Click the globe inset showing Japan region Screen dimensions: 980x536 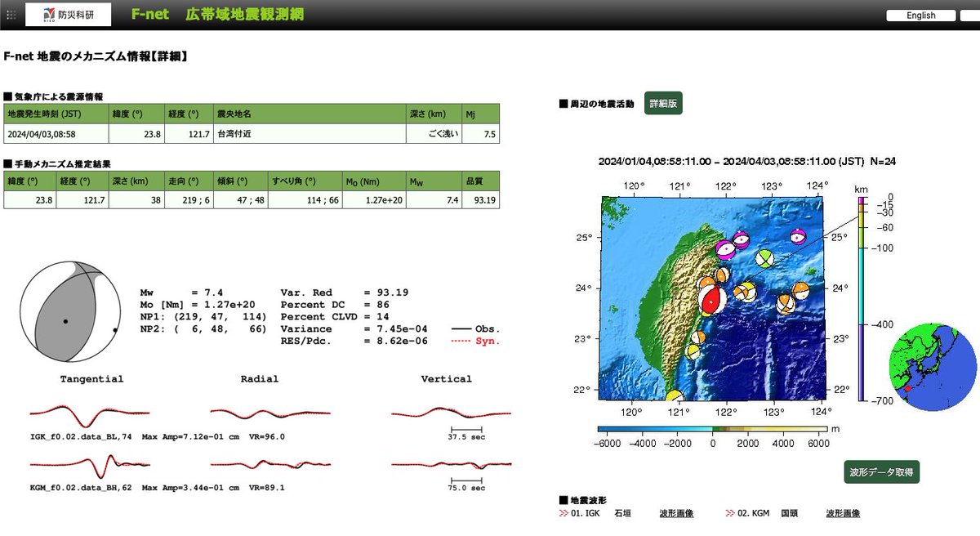coord(933,368)
